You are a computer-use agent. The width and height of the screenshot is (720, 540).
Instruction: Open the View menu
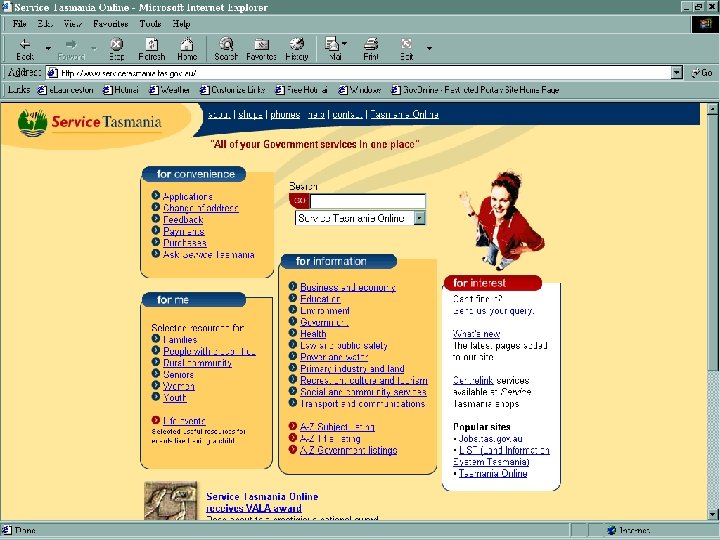(73, 23)
